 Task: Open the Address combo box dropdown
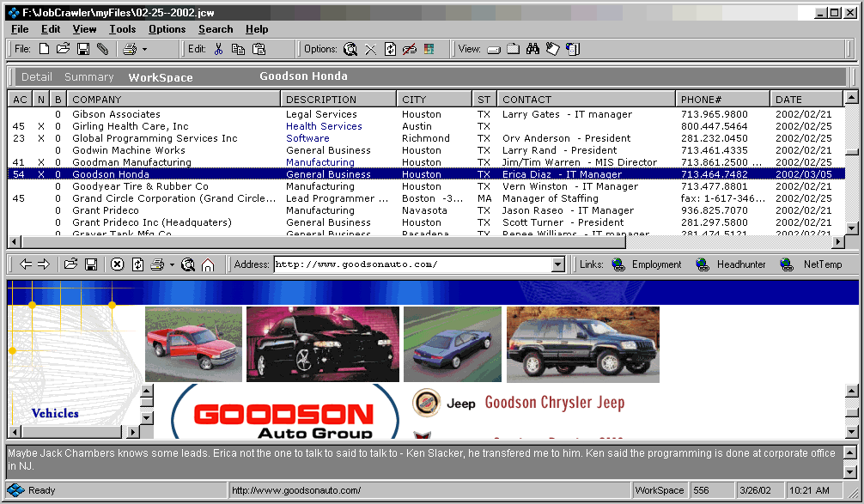pos(558,264)
